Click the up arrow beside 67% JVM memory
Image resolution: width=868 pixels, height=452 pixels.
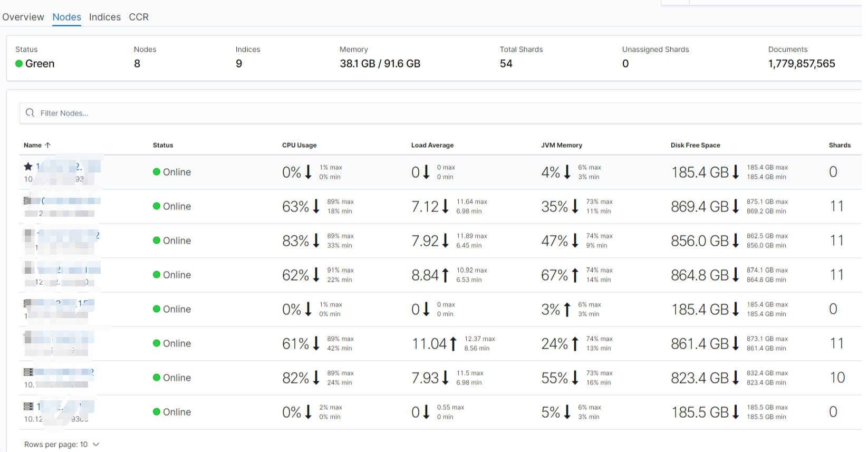pos(575,275)
